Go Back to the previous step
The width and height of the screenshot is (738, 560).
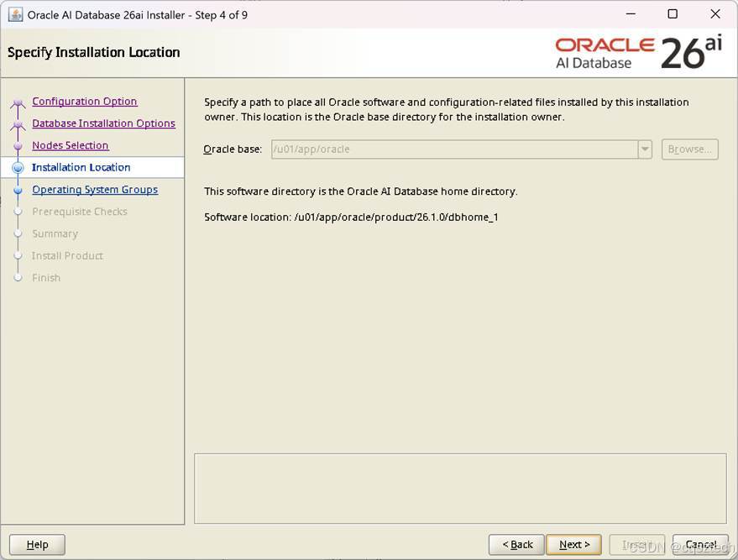pyautogui.click(x=517, y=545)
